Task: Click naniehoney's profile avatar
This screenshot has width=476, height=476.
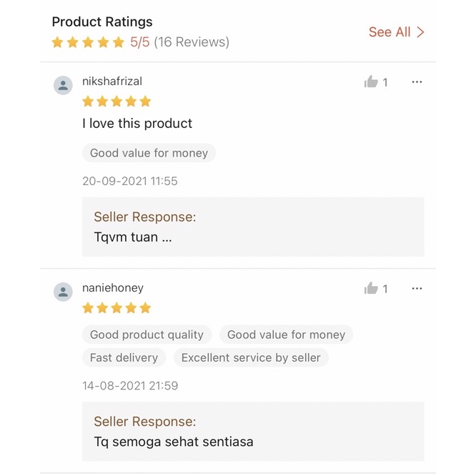Action: click(64, 292)
